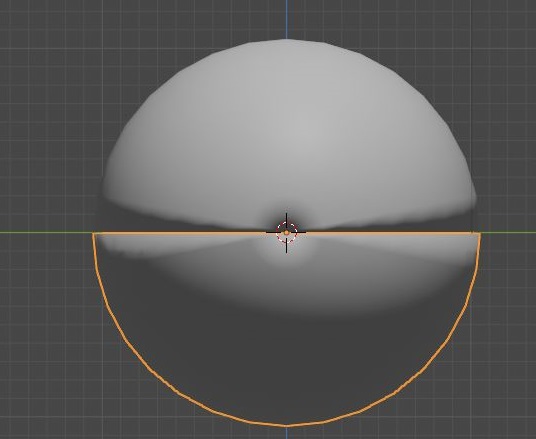Select the light gray upper dome mesh
The width and height of the screenshot is (536, 439).
(x=287, y=135)
